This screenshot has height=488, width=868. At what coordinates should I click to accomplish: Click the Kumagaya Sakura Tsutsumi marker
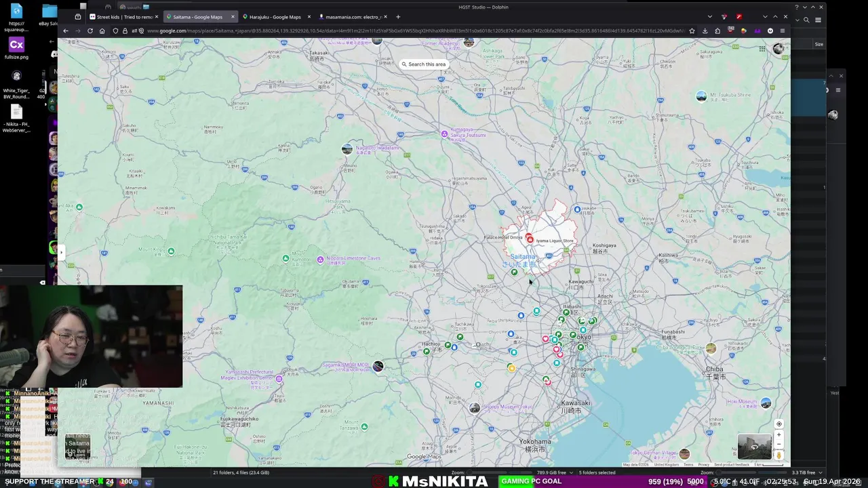444,134
